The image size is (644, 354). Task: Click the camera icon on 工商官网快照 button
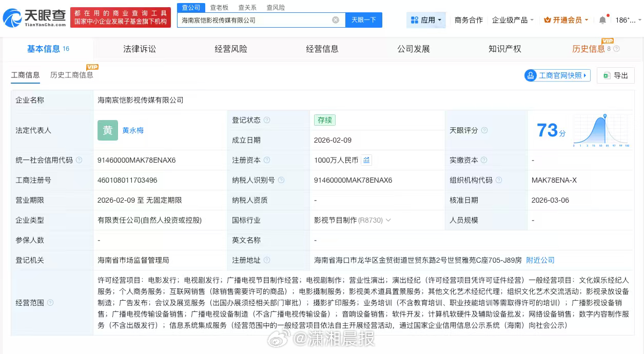tap(531, 75)
